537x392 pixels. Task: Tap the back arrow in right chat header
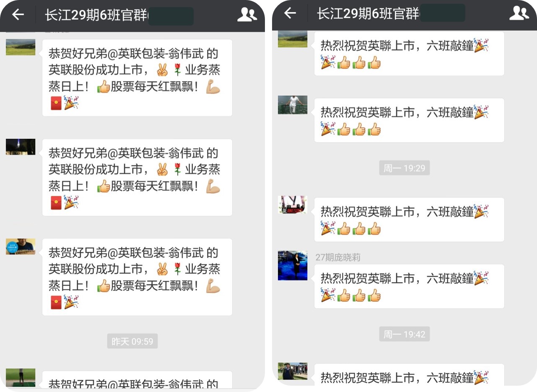(x=290, y=13)
